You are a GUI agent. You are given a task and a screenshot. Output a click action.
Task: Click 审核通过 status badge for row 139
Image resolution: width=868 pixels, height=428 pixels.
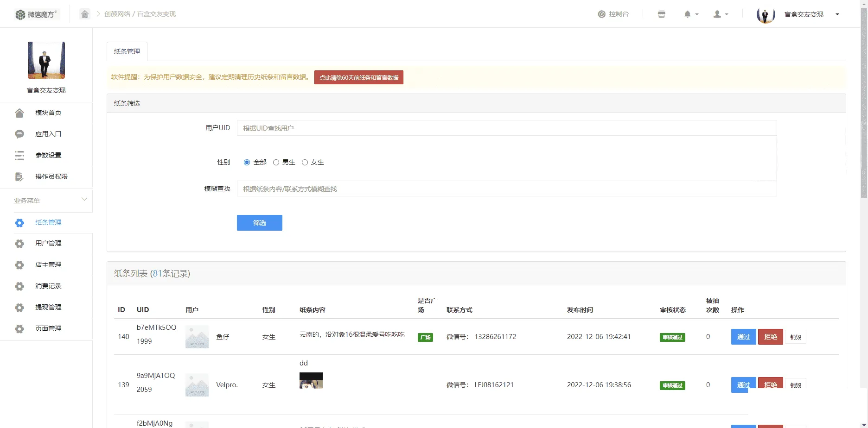(672, 385)
